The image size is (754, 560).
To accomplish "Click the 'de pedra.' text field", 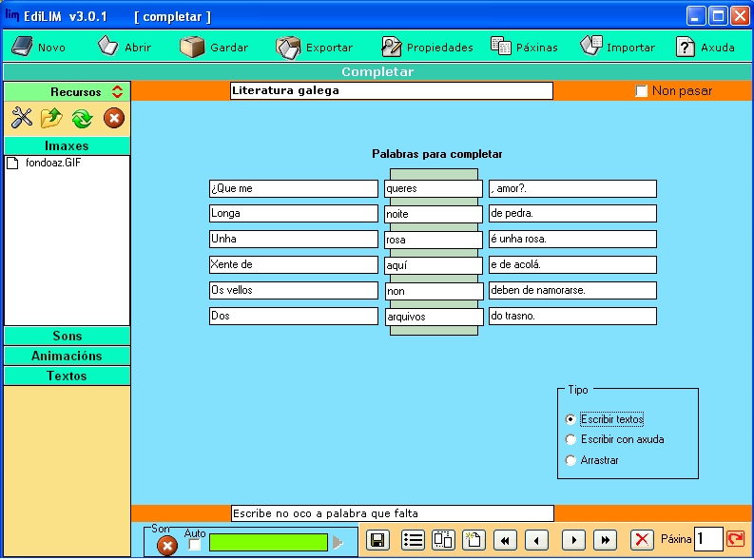I will coord(572,213).
